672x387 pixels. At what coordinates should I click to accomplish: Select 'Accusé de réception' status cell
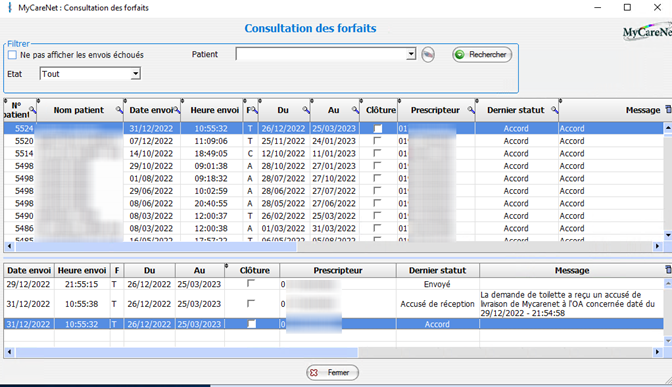click(x=437, y=304)
